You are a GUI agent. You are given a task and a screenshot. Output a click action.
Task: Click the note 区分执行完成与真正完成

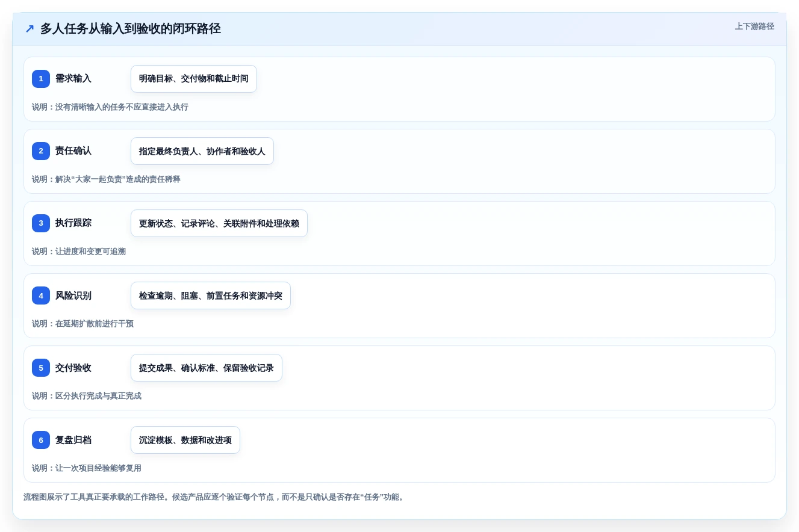[87, 396]
